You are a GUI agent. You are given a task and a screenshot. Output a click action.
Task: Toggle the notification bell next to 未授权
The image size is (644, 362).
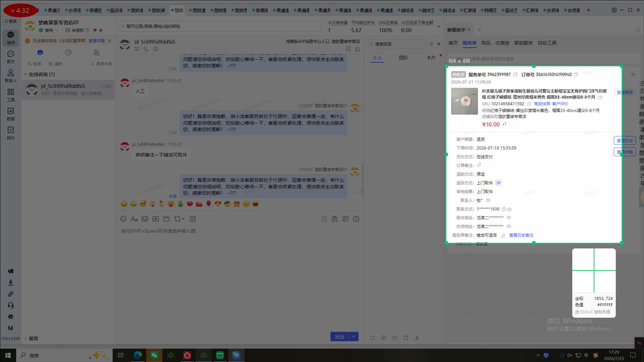[x=101, y=31]
